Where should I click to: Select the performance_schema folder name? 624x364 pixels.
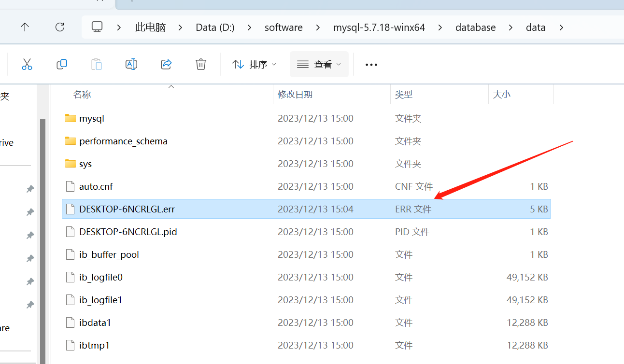click(123, 141)
